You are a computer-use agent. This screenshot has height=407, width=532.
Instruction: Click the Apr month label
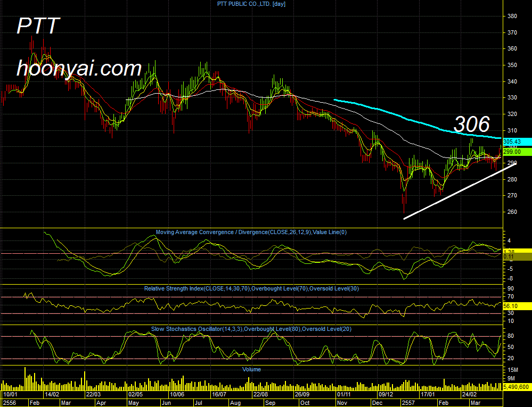(101, 403)
